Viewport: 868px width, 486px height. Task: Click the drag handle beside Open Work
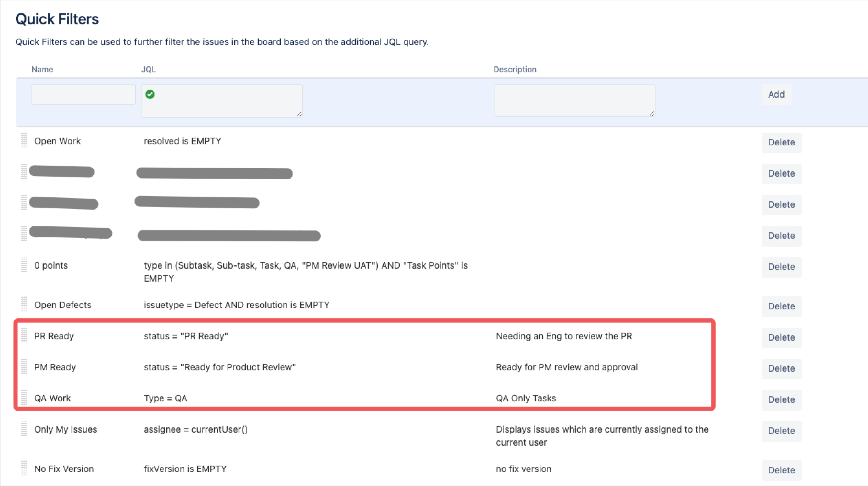(x=24, y=140)
